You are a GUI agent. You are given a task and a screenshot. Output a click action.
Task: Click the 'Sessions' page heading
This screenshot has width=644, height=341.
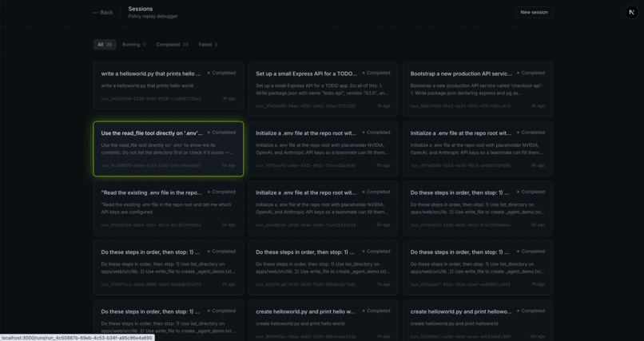point(141,9)
